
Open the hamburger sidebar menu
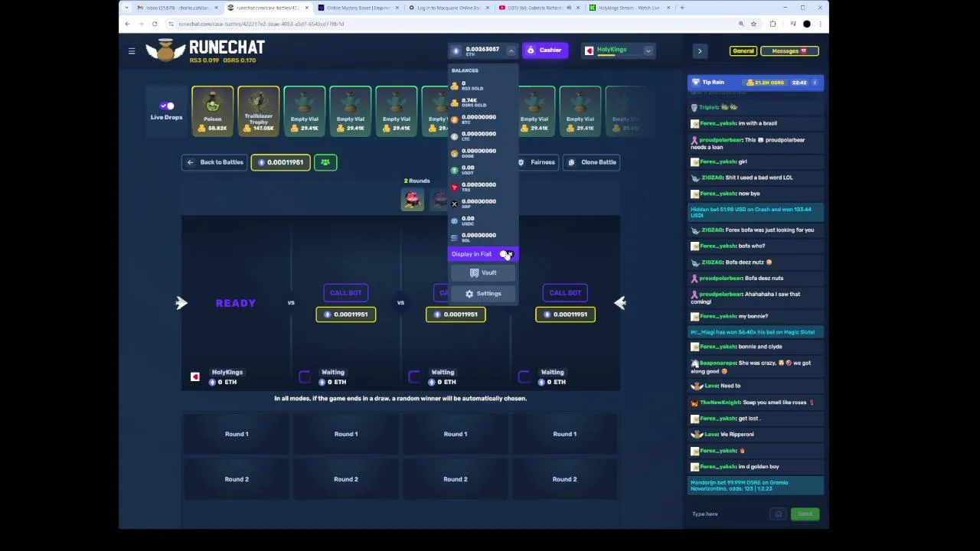click(x=132, y=51)
